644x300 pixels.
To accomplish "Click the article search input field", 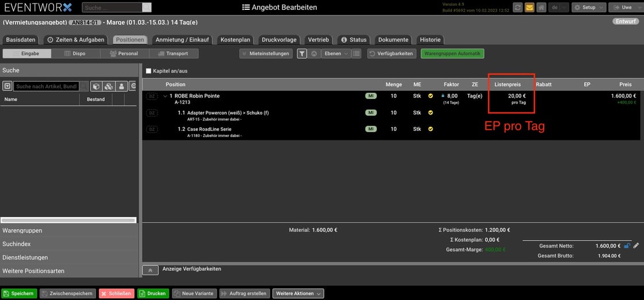I will [46, 86].
